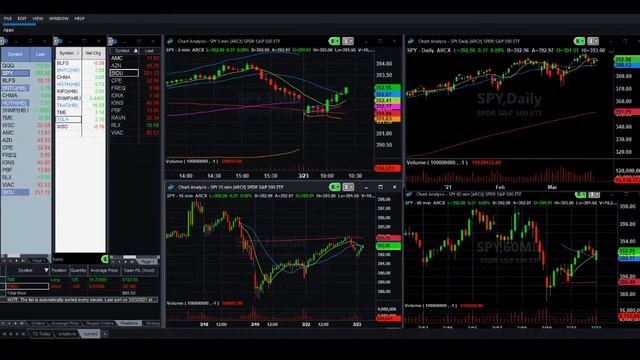Click the yellow-green 392.41 marker on the 5 min chart axis
Image resolution: width=640 pixels, height=360 pixels.
tap(387, 100)
